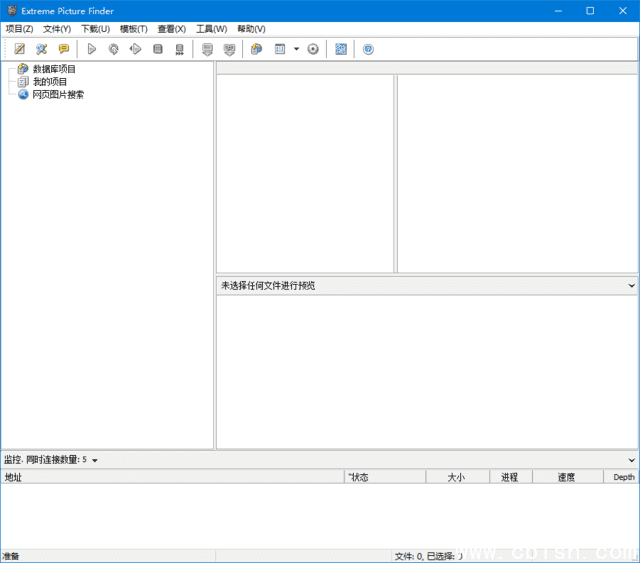Open the simultaneous connections count dropdown

click(x=95, y=460)
